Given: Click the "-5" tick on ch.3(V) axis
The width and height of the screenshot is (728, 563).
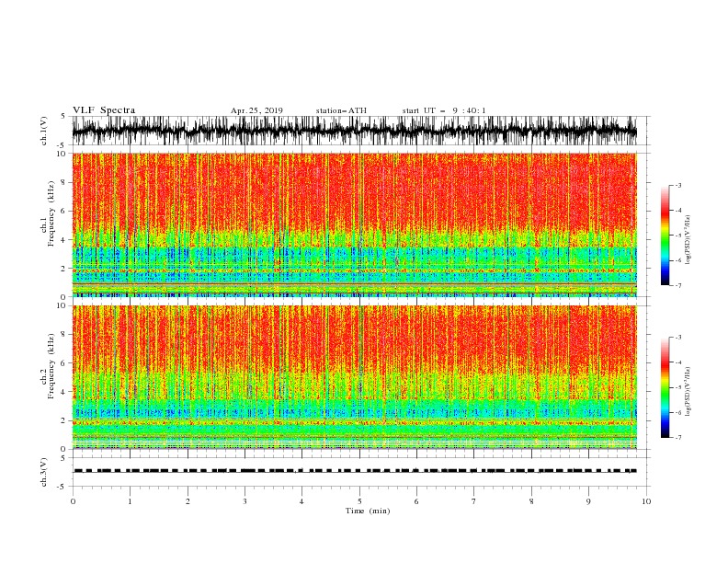Looking at the screenshot, I should coord(63,487).
